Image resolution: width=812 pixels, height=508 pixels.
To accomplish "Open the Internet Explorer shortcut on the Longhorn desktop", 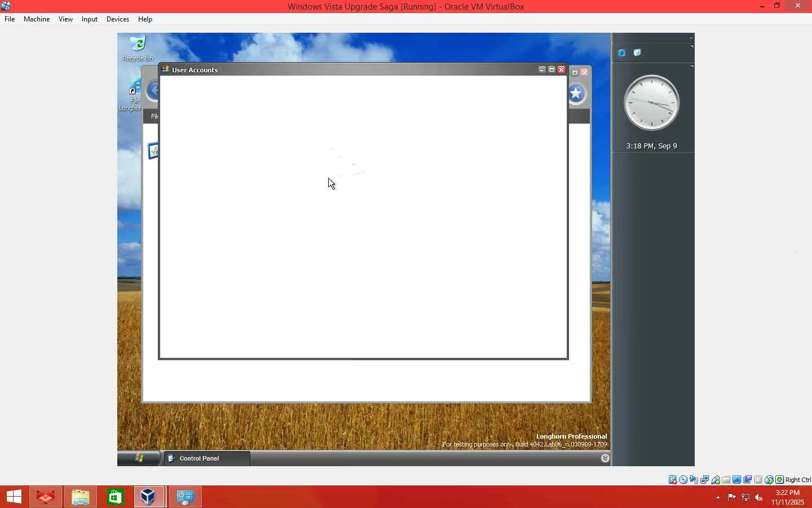I will click(x=131, y=94).
